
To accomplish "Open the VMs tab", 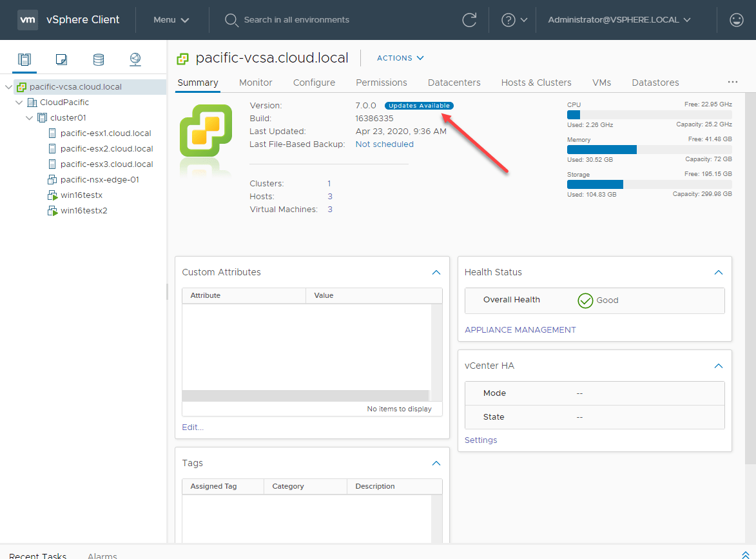I will pyautogui.click(x=602, y=83).
